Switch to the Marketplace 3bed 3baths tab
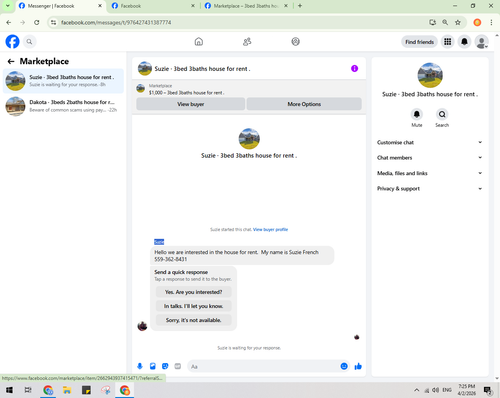 coord(246,6)
